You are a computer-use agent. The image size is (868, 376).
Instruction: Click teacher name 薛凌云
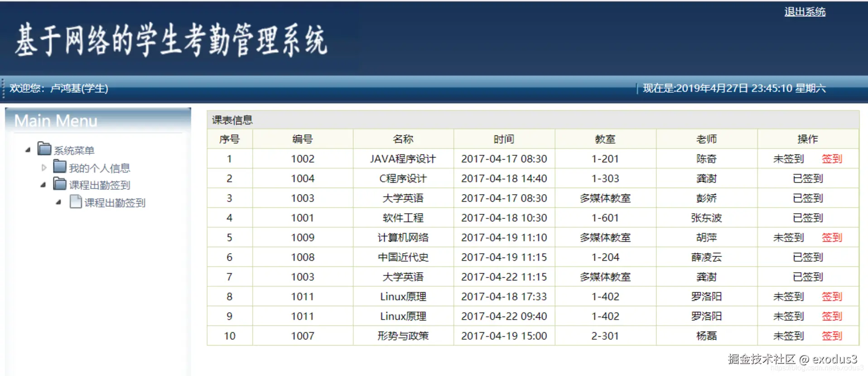[707, 257]
